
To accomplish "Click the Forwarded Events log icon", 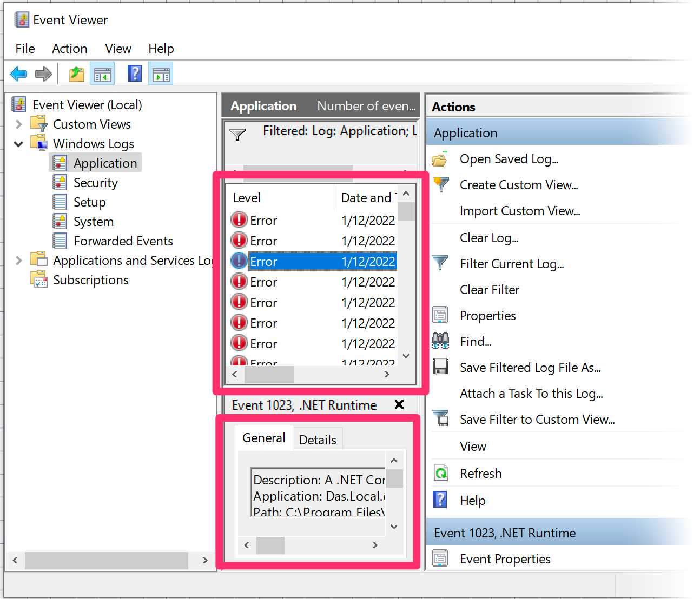I will pyautogui.click(x=60, y=241).
